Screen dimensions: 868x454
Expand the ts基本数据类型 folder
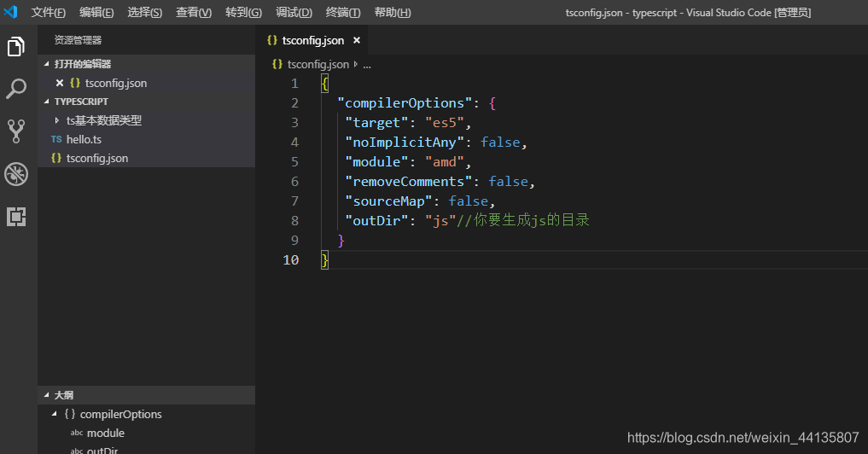click(56, 120)
